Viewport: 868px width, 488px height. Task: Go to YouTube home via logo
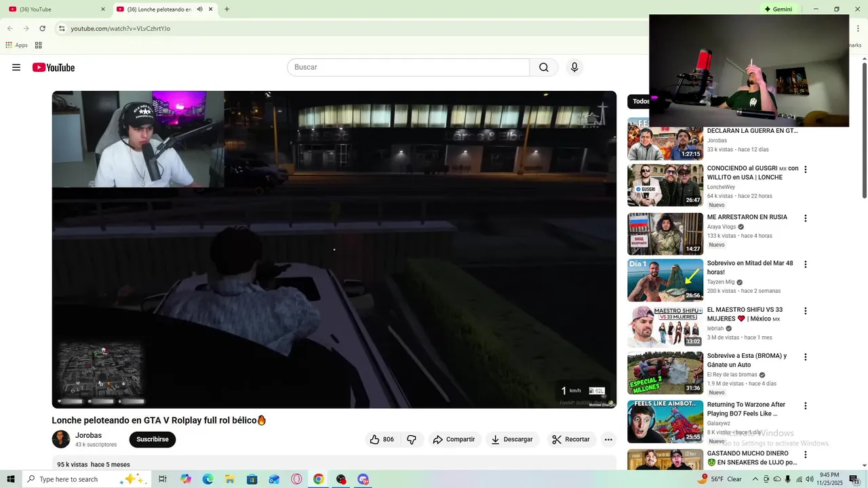coord(54,68)
